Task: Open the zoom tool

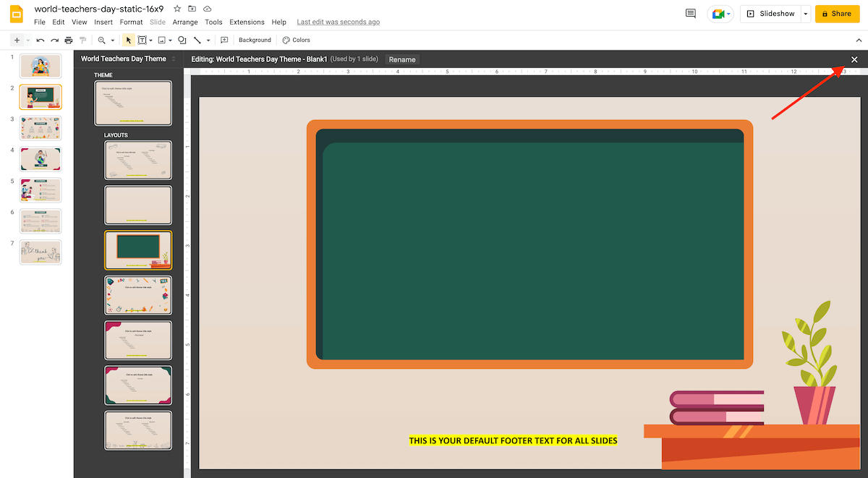Action: (101, 40)
